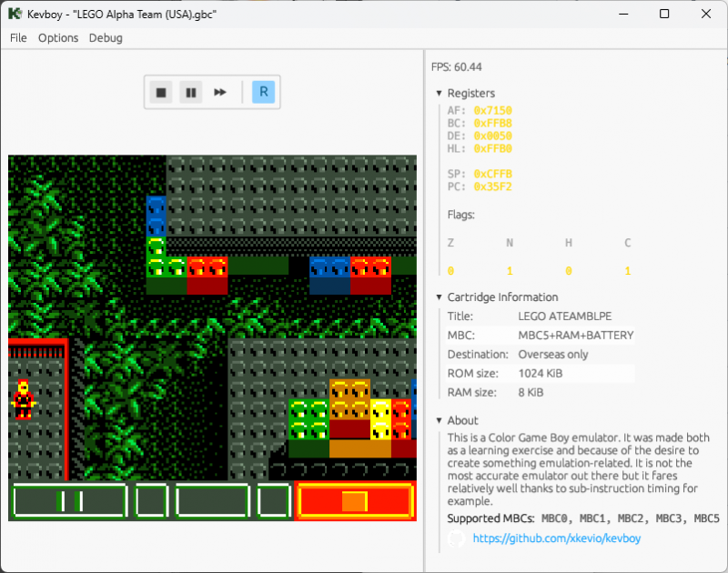Viewport: 728px width, 573px height.
Task: Click the HL register value 0xFFB0
Action: click(x=492, y=149)
